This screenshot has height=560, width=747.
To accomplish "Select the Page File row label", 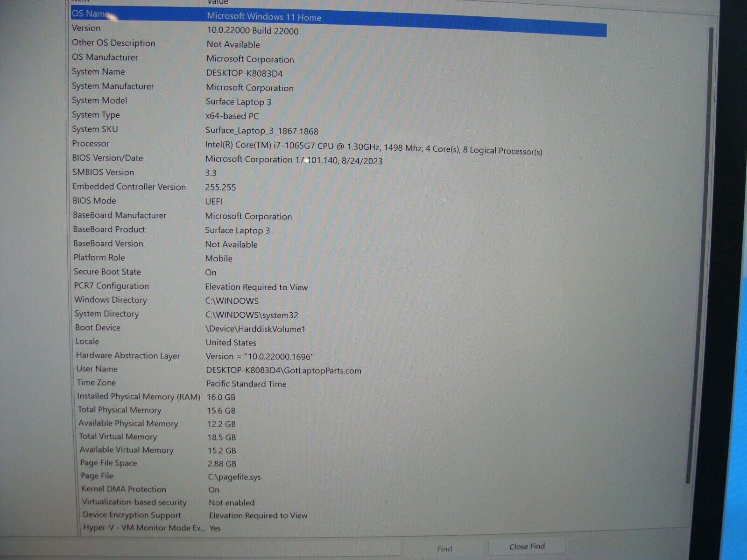I will coord(97,476).
